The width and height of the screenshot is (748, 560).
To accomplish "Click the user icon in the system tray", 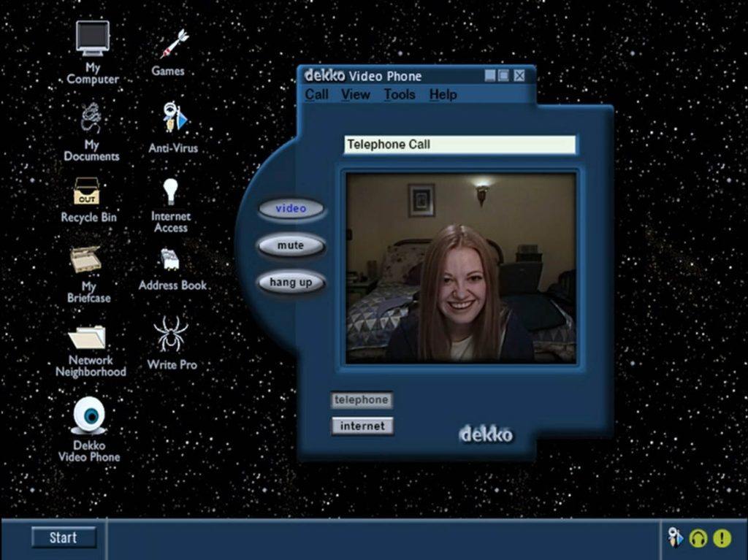I will point(676,537).
